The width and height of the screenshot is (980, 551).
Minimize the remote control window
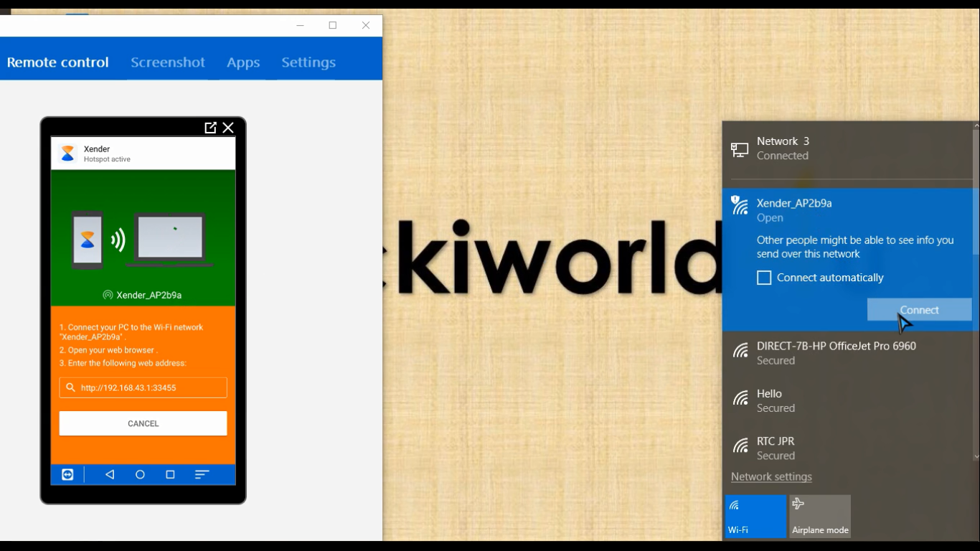[301, 25]
